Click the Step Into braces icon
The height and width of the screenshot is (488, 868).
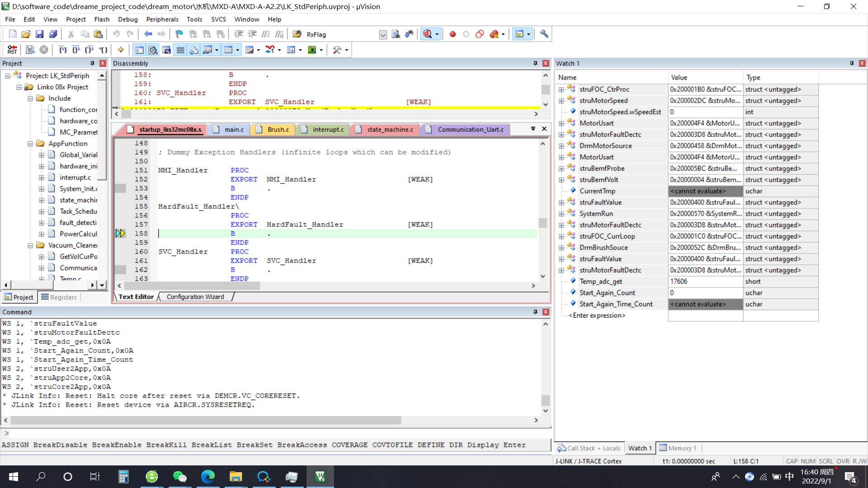click(62, 50)
